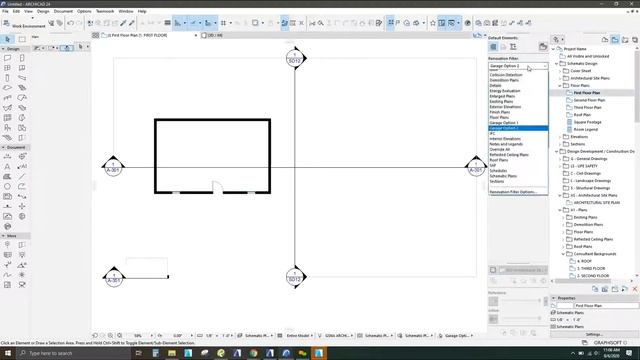Select the Text tool in Document toolbox
The image size is (640, 360).
(7, 167)
